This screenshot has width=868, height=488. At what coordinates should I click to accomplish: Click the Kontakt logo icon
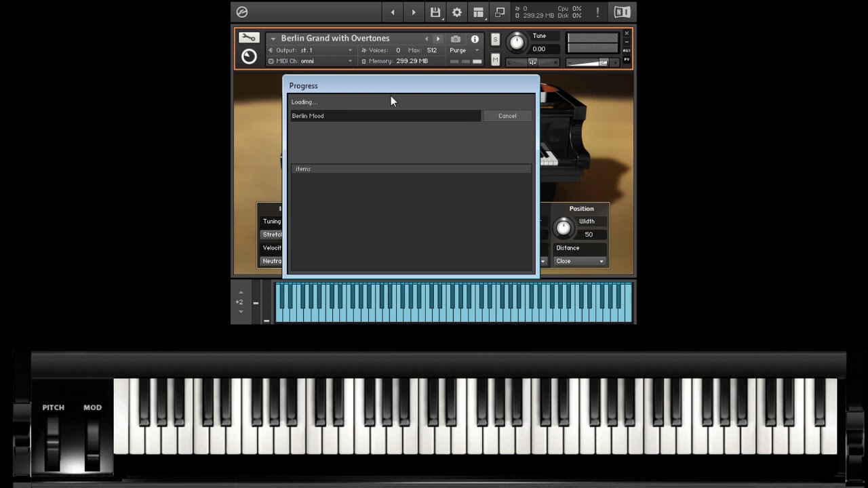242,12
